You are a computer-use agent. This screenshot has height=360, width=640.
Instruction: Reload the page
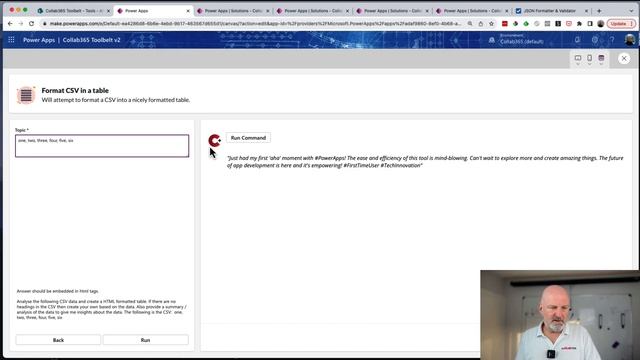tap(31, 24)
